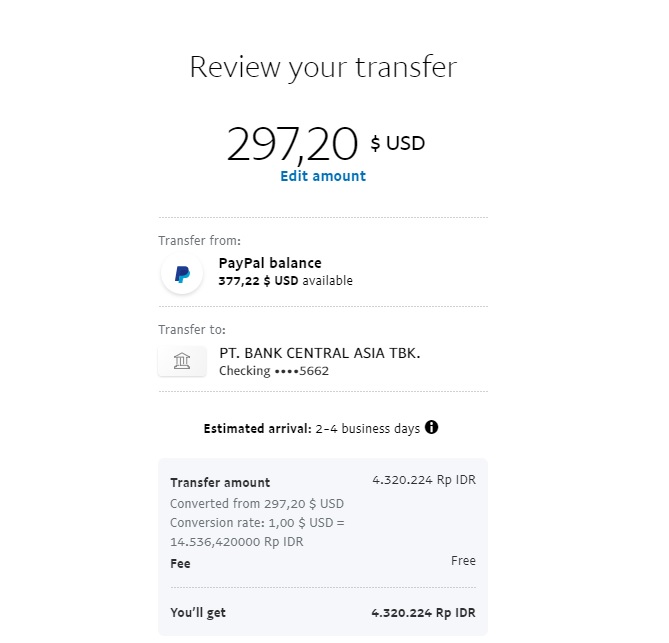Click the You'll get total in IDR
This screenshot has height=643, width=669.
point(423,610)
